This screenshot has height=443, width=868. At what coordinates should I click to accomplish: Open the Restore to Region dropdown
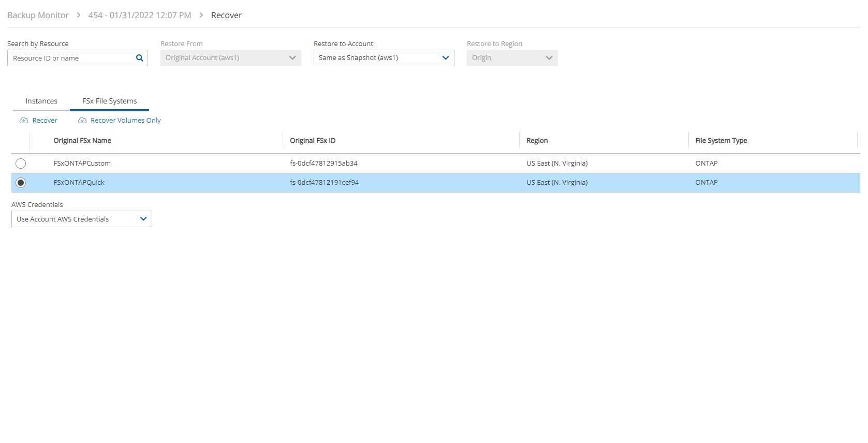pos(512,58)
